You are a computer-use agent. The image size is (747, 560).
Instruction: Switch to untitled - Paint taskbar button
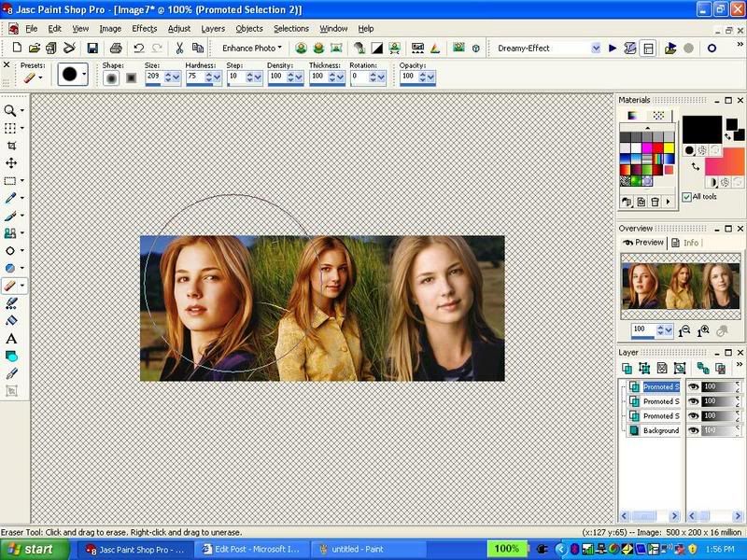coord(355,549)
